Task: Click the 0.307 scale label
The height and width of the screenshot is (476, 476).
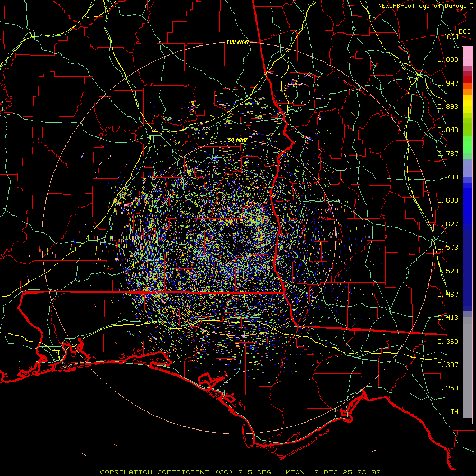Action: tap(448, 365)
